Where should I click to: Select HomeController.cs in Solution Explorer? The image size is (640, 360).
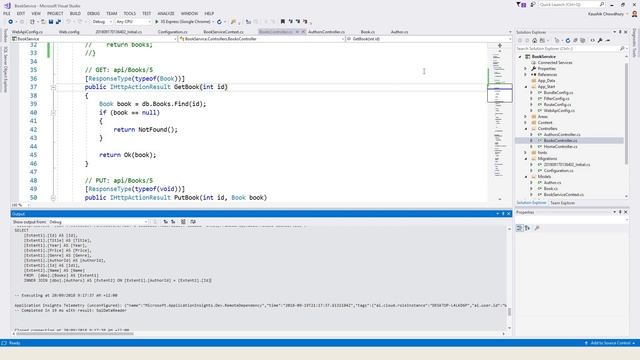click(560, 147)
